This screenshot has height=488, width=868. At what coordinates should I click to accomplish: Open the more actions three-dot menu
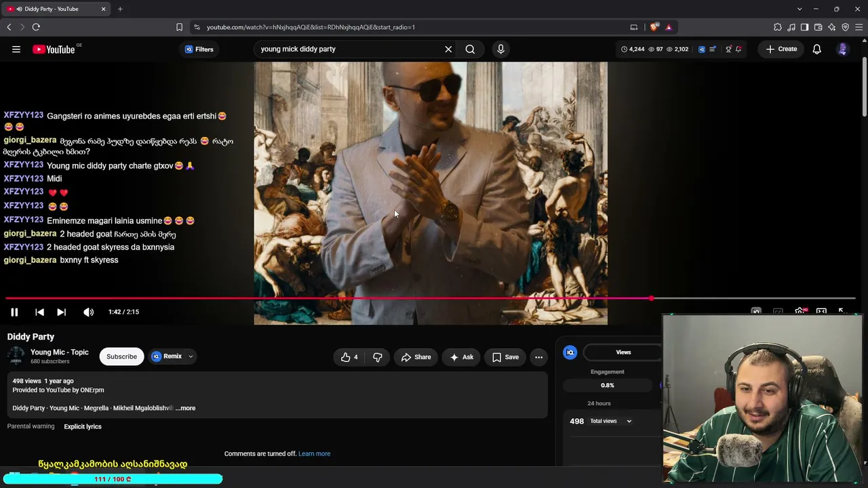pyautogui.click(x=538, y=357)
